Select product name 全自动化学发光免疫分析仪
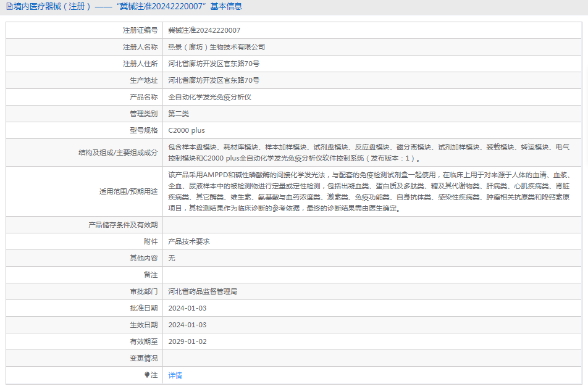 [209, 97]
